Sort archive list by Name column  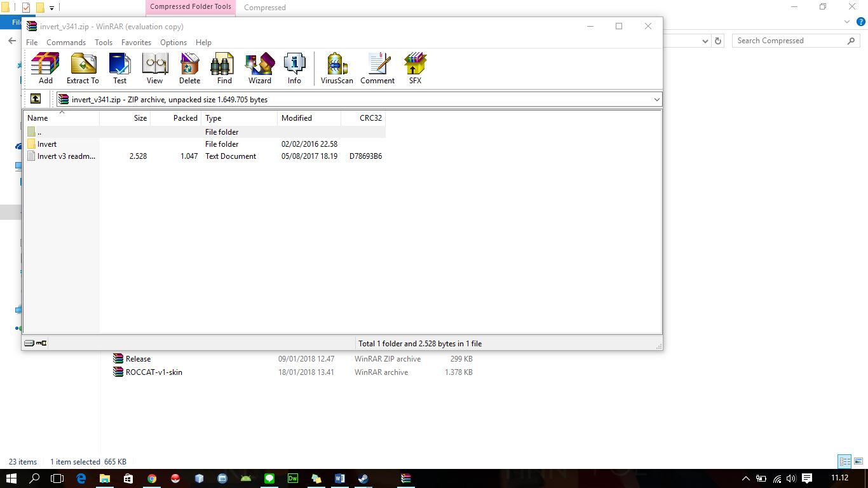[61, 118]
